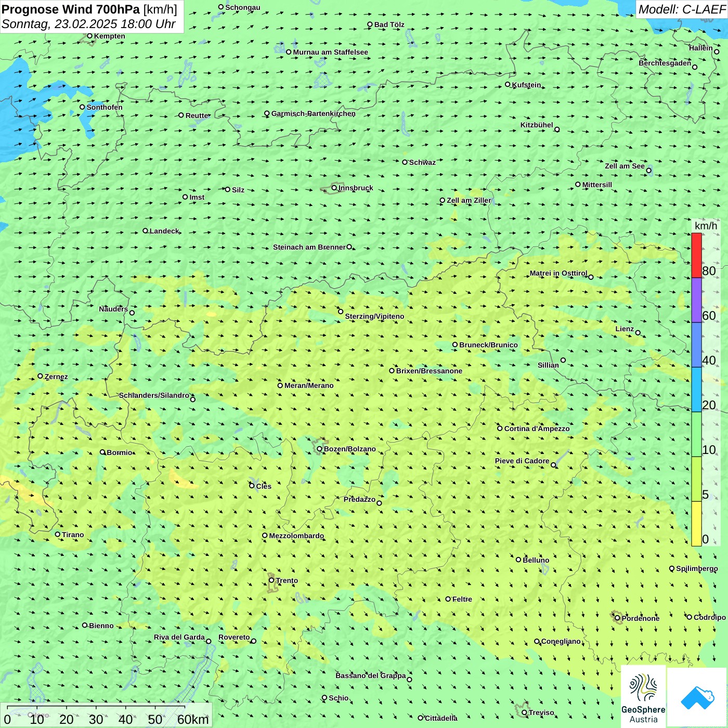Click the Feltre label
728x728 pixels.
pyautogui.click(x=462, y=599)
